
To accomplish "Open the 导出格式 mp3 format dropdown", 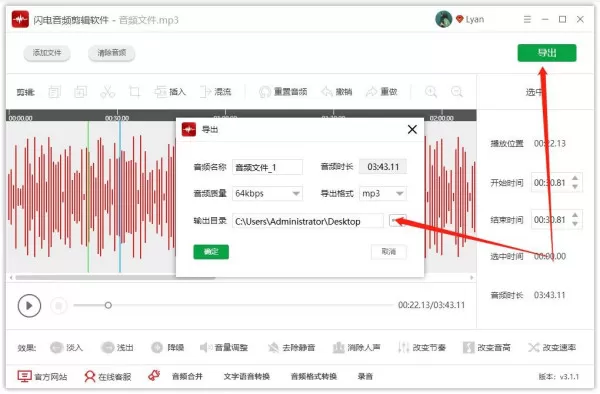I will [x=383, y=194].
